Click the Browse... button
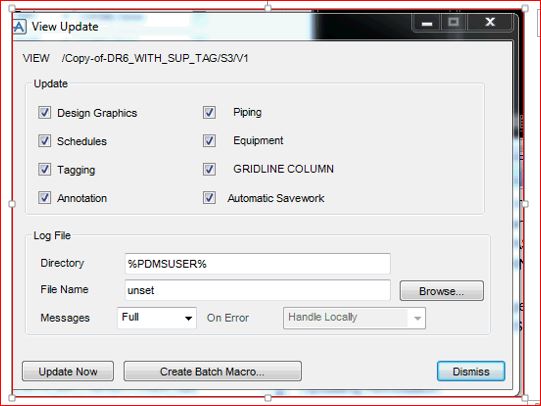The image size is (541, 406). coord(442,291)
